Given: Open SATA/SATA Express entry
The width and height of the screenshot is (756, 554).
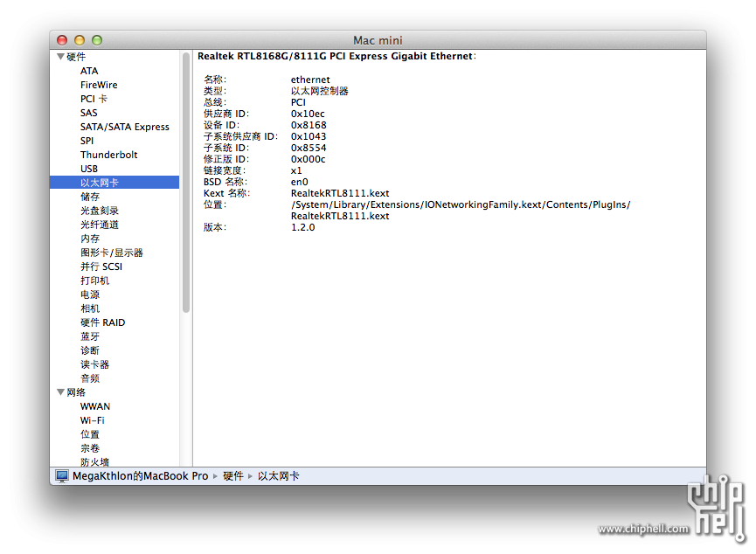Looking at the screenshot, I should (x=125, y=127).
